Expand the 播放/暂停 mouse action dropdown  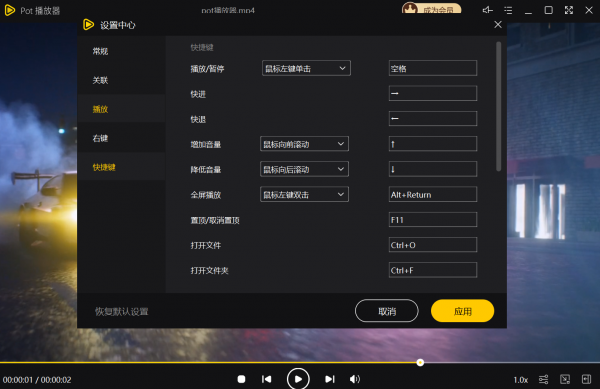point(306,68)
